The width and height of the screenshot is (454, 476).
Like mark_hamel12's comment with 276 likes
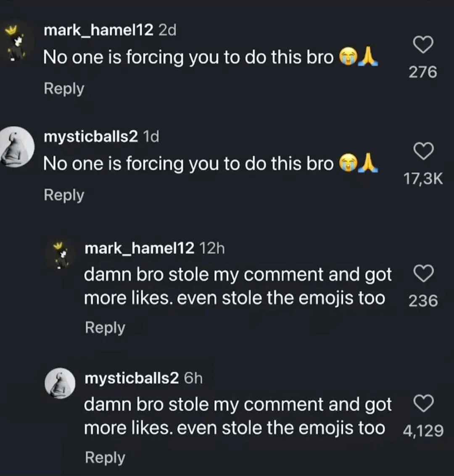point(423,45)
